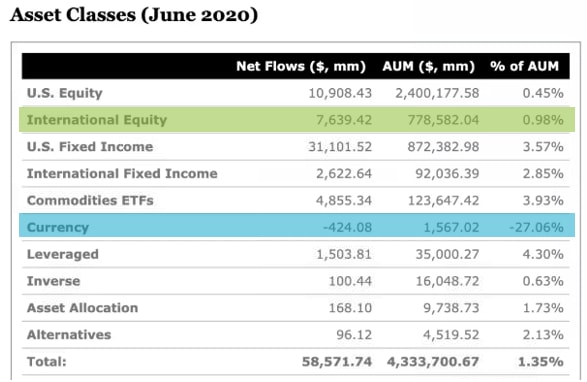Click the AUM ($, mm) column header
587x382 pixels.
(x=428, y=66)
